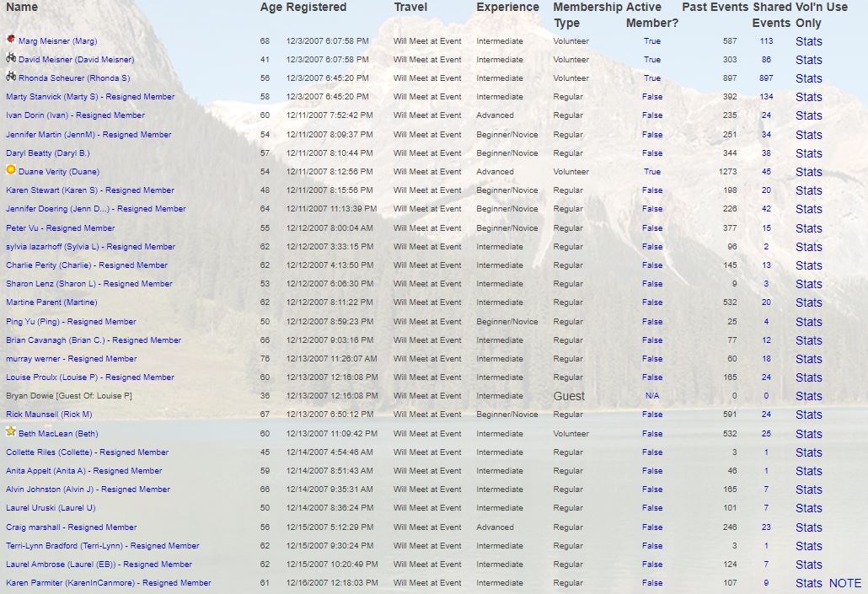Click the ladybug icon beside Marg Meisner

click(x=11, y=40)
